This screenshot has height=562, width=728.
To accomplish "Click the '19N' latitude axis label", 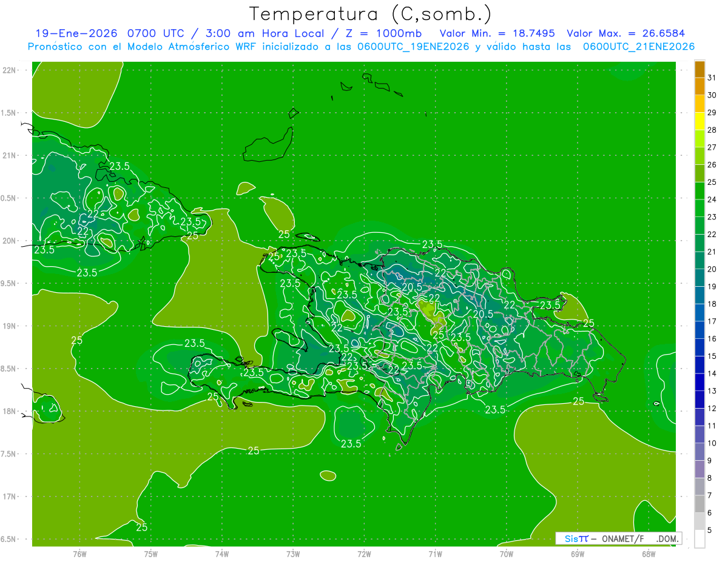I will point(10,326).
